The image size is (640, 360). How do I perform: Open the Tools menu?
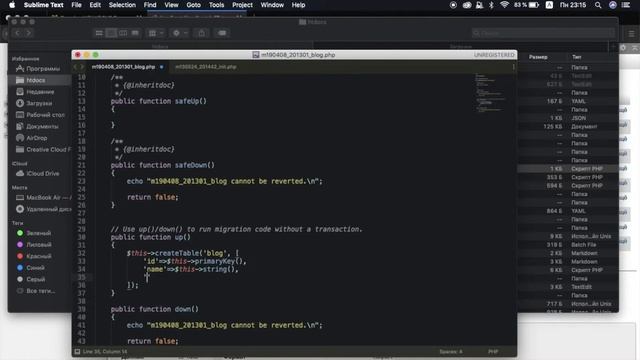pos(216,5)
